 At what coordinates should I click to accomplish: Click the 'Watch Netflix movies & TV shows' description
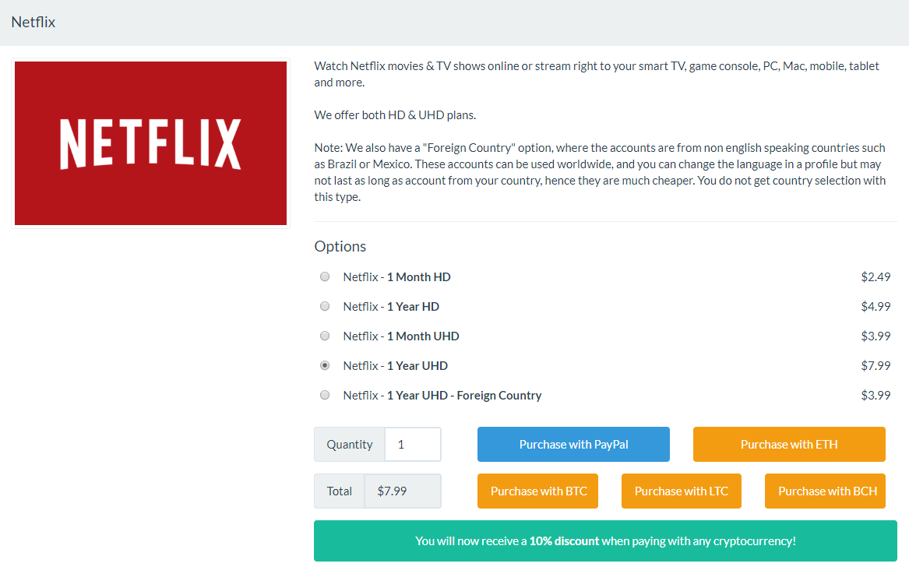(x=597, y=74)
